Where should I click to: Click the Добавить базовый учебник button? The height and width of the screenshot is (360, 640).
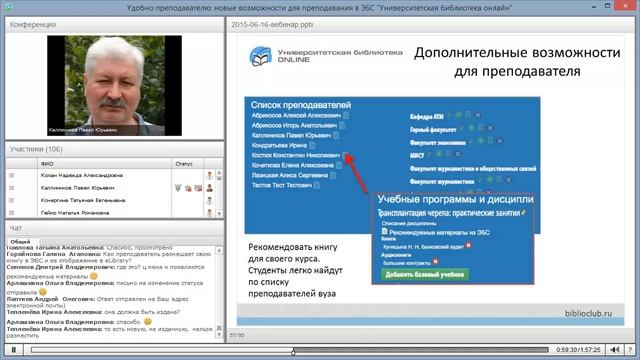[x=425, y=275]
